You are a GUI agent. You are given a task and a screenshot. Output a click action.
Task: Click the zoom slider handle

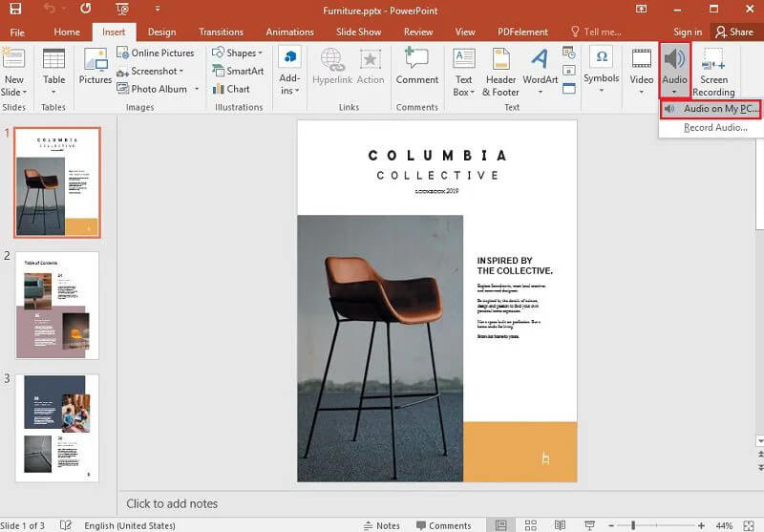pos(633,525)
